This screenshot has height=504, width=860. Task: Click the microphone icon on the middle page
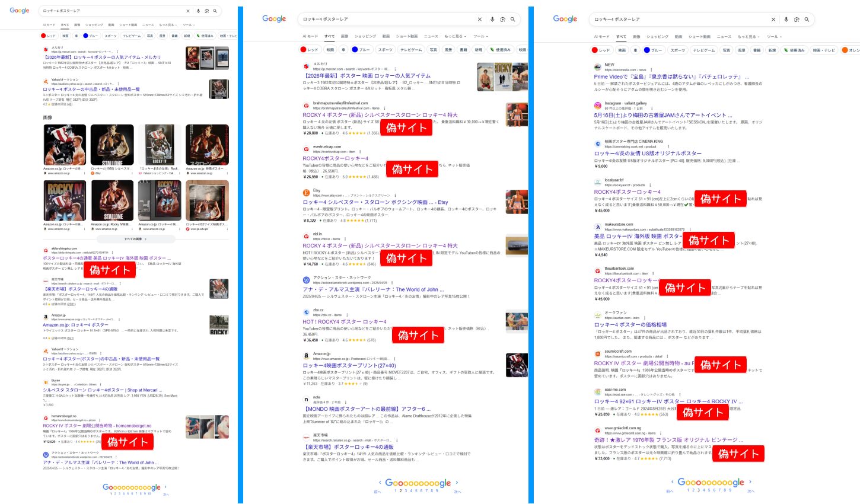(492, 19)
